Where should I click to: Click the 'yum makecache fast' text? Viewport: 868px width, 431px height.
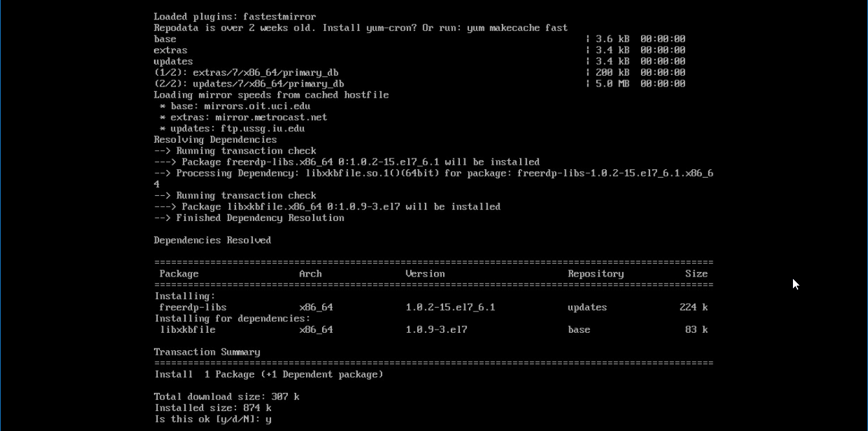[x=517, y=28]
